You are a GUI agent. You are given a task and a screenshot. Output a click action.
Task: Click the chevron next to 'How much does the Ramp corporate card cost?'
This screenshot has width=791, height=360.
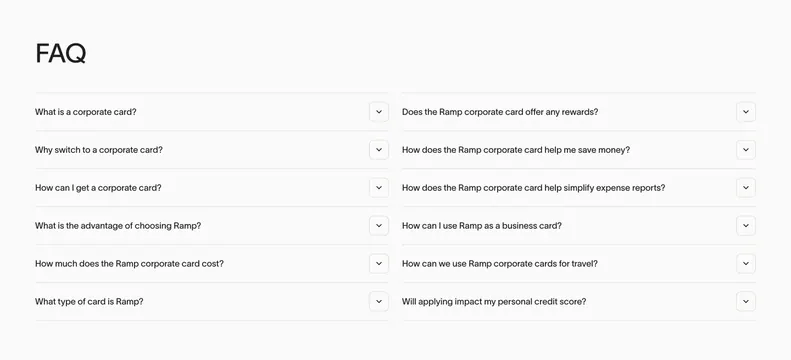(x=379, y=264)
